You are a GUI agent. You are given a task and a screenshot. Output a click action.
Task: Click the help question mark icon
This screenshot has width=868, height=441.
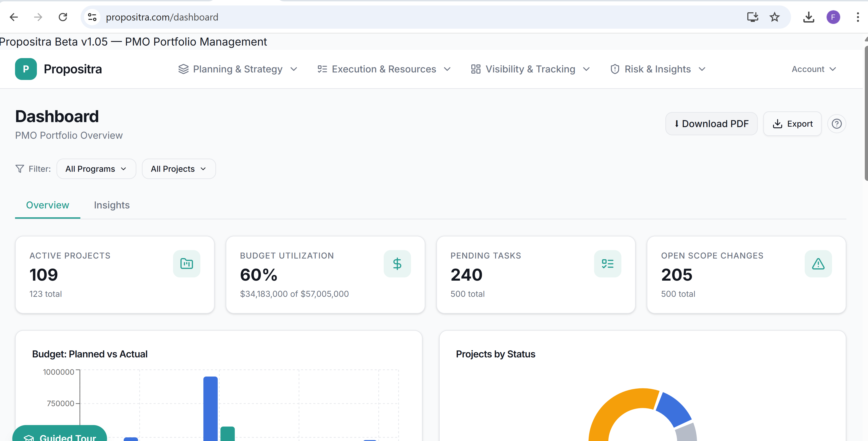click(836, 124)
